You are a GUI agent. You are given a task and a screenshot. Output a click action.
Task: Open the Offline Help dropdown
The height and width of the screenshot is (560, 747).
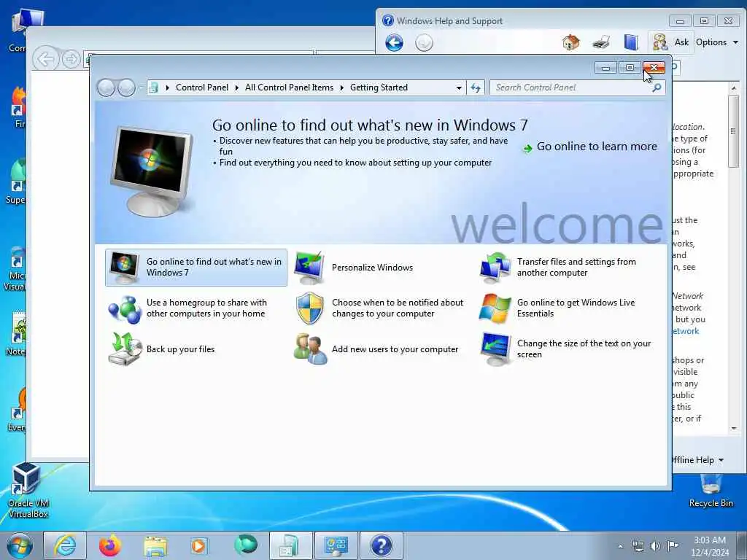[698, 460]
